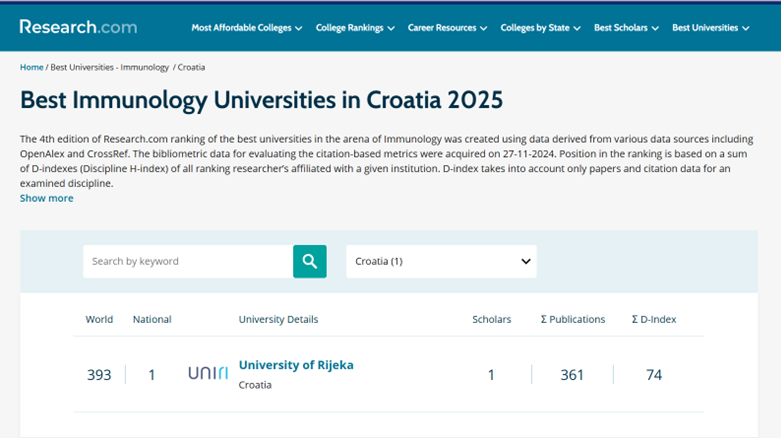
Task: Click into Search by keyword field
Action: coord(188,261)
